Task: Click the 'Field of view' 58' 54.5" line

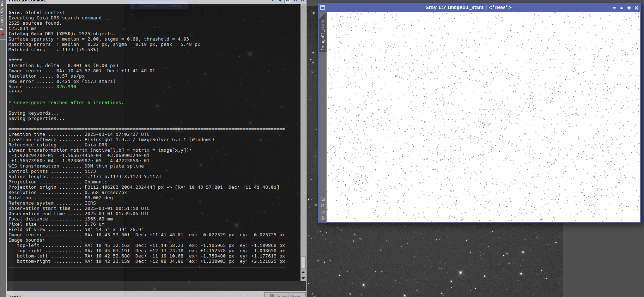Action: click(x=76, y=230)
